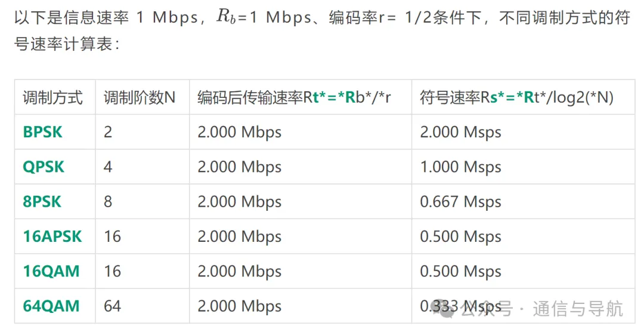644x335 pixels.
Task: Click the 64QAM modulation link
Action: [x=51, y=306]
